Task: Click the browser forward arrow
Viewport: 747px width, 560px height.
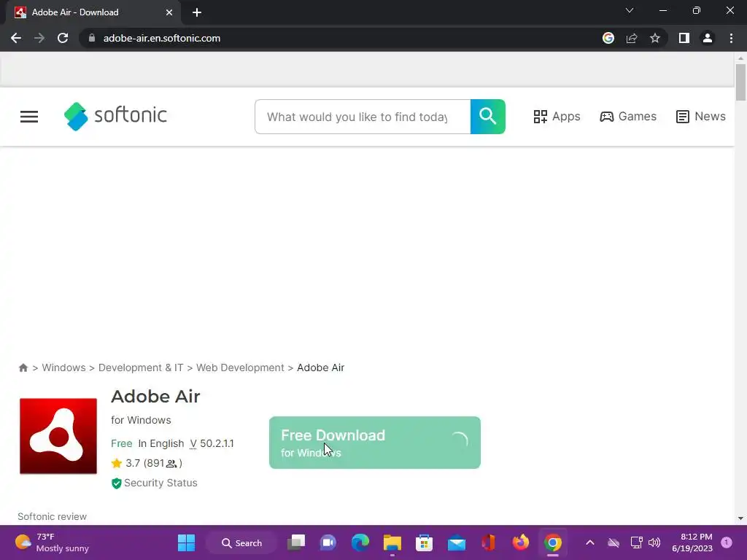Action: (x=39, y=38)
